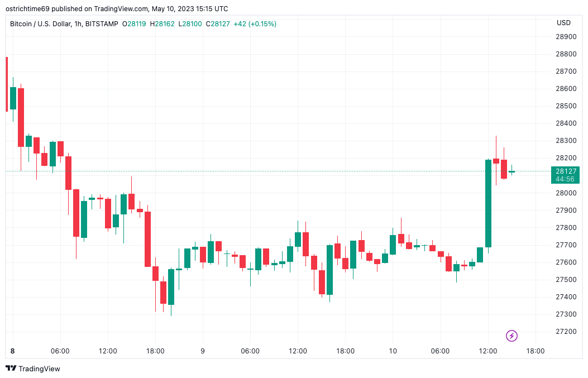Screen dimensions: 588x378
Task: Select the day 10 time axis marker
Action: pyautogui.click(x=393, y=351)
